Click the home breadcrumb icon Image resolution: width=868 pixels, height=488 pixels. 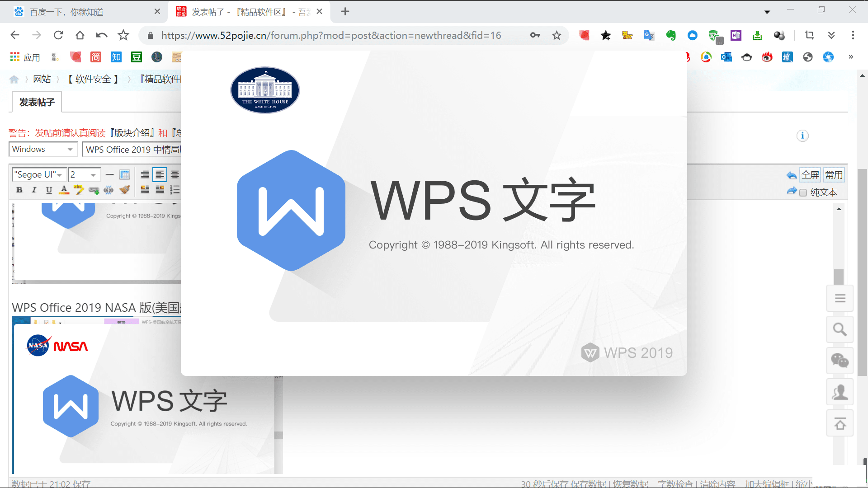coord(14,80)
